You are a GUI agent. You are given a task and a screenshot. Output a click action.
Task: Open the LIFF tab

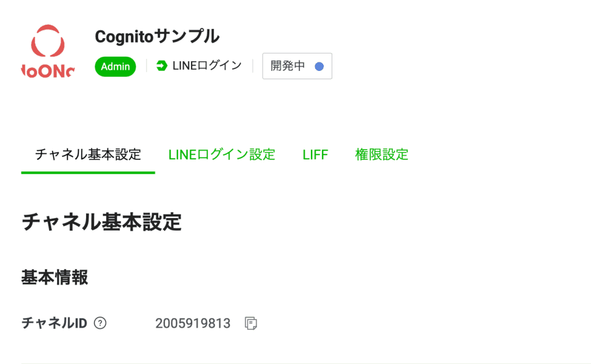[x=315, y=155]
